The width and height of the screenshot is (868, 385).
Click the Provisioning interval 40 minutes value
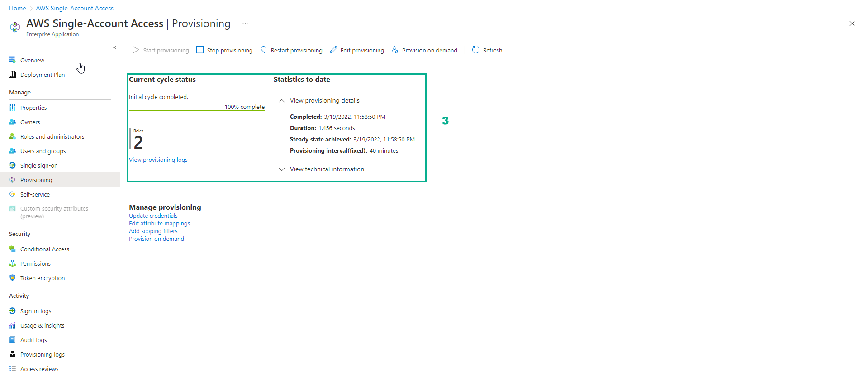(x=384, y=151)
